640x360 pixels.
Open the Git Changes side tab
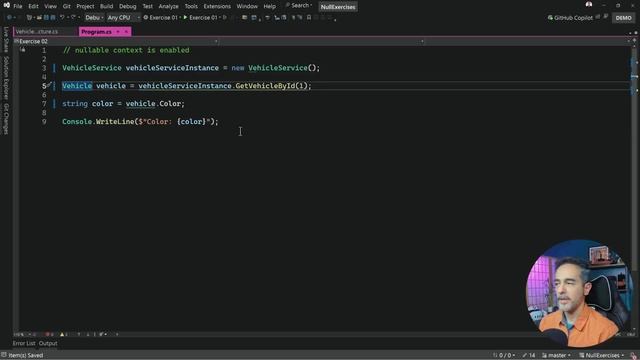point(6,119)
